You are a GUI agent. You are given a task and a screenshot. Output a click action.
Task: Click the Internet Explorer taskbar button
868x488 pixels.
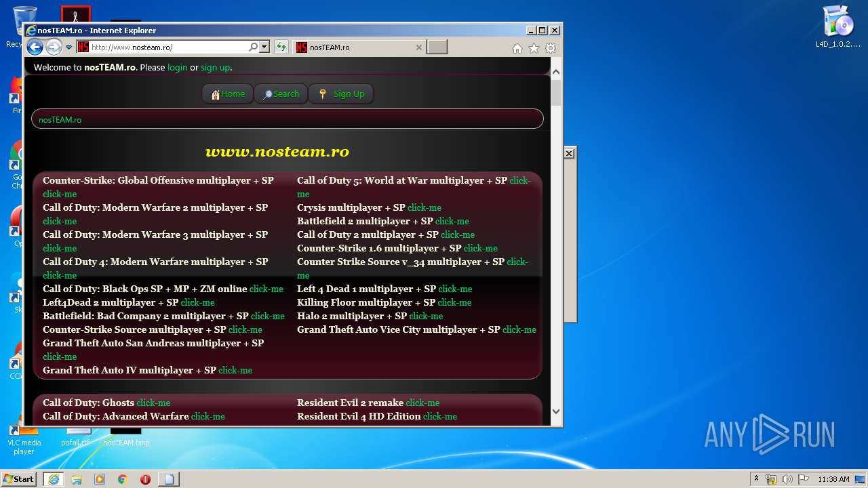[53, 479]
